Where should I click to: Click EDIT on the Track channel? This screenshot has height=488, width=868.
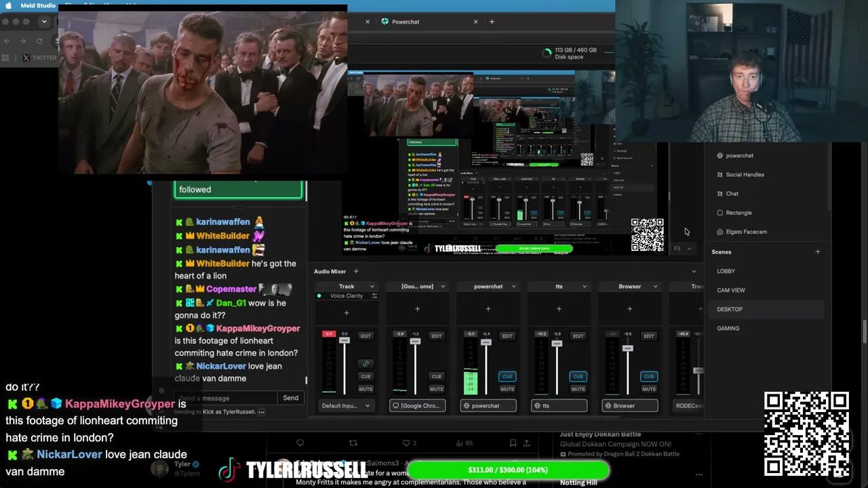[x=366, y=336]
